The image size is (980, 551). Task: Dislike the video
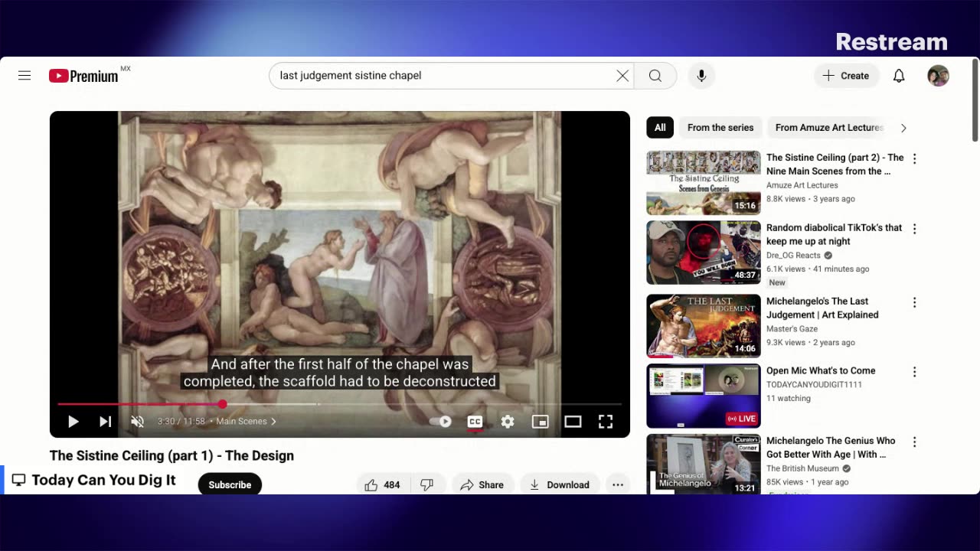click(427, 485)
